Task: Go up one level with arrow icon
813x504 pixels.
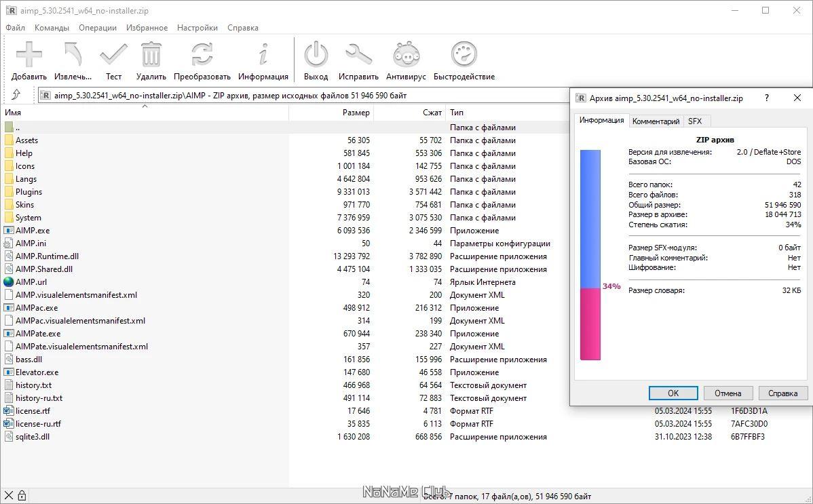Action: [16, 94]
